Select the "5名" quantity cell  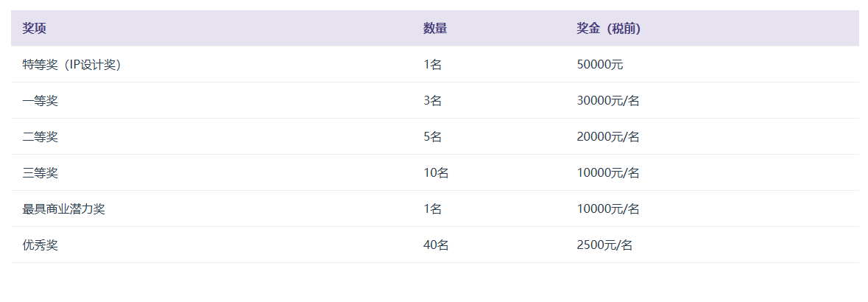pyautogui.click(x=432, y=137)
